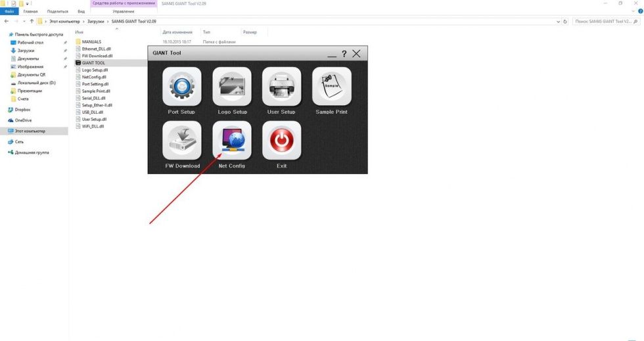Open the Управление ribbon tab
The height and width of the screenshot is (341, 644).
[124, 11]
